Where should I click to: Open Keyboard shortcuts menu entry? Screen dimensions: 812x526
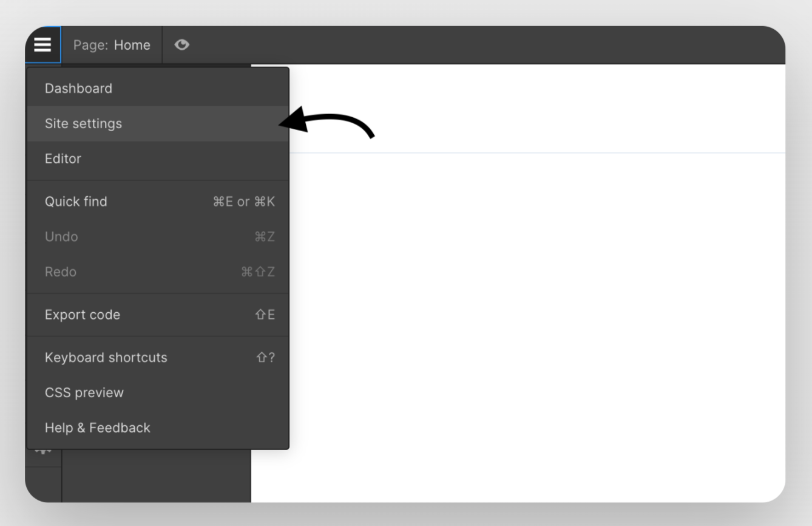[x=158, y=358]
